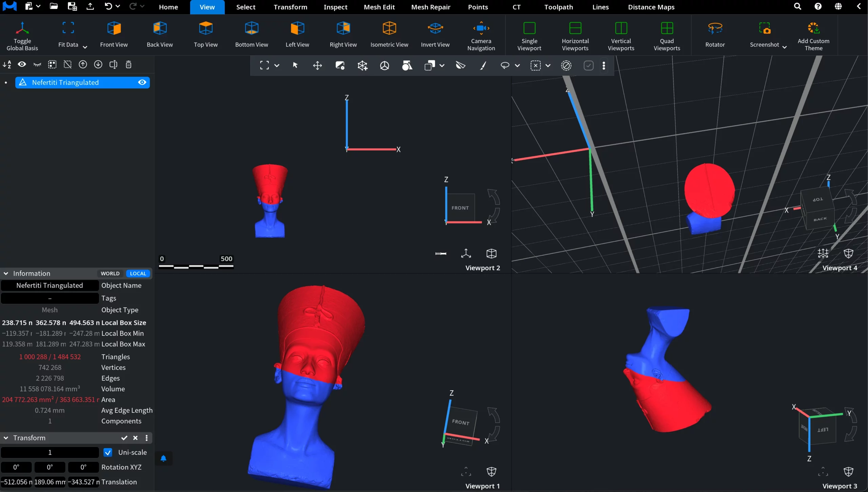
Task: Open undo history dropdown arrow
Action: pyautogui.click(x=118, y=6)
